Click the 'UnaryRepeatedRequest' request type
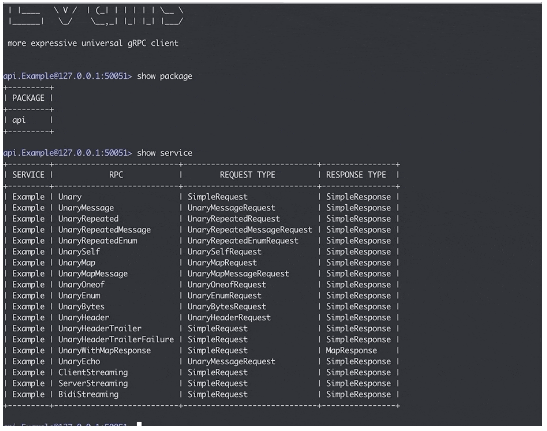Image resolution: width=547 pixels, height=431 pixels. [x=233, y=219]
